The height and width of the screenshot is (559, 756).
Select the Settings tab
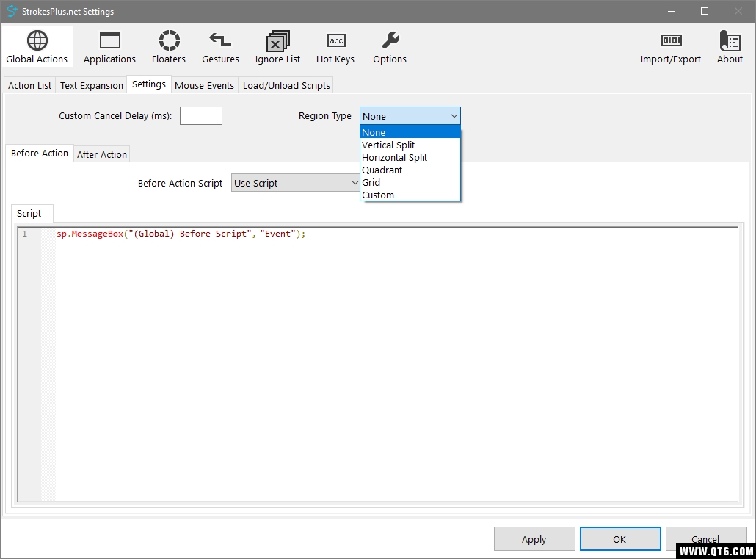tap(149, 84)
